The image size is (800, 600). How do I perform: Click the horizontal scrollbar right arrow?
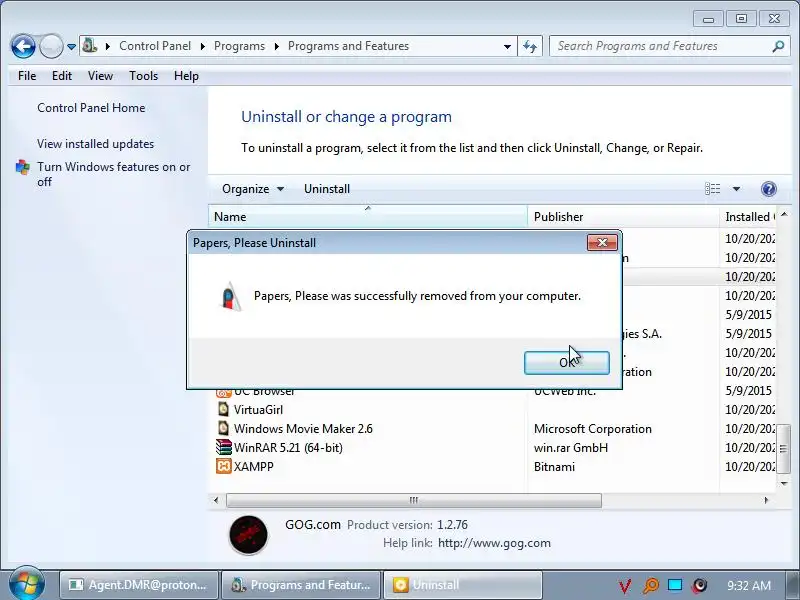[766, 501]
